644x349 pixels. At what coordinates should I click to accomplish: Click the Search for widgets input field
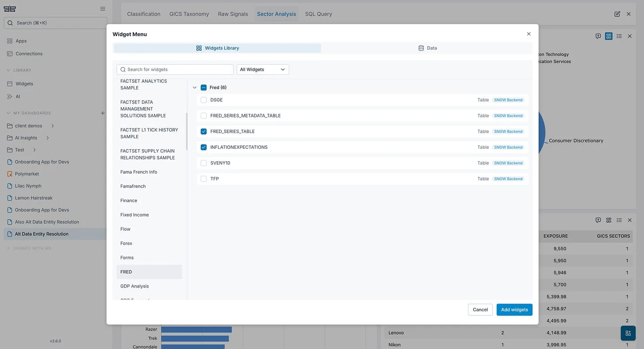click(x=175, y=70)
